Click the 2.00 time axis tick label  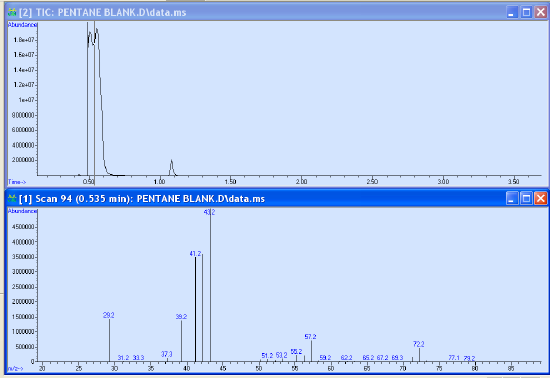click(x=301, y=182)
